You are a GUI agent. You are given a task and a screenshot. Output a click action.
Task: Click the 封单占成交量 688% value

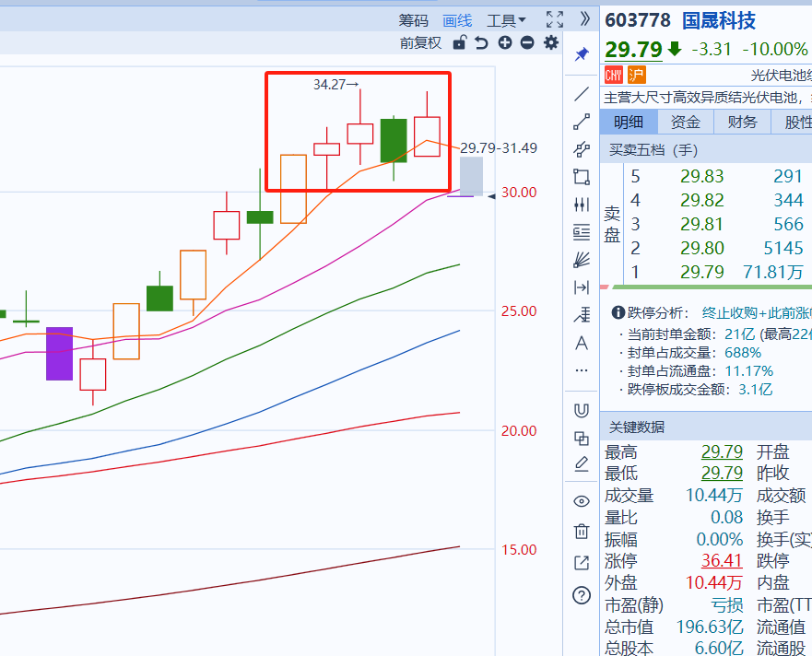click(x=743, y=353)
